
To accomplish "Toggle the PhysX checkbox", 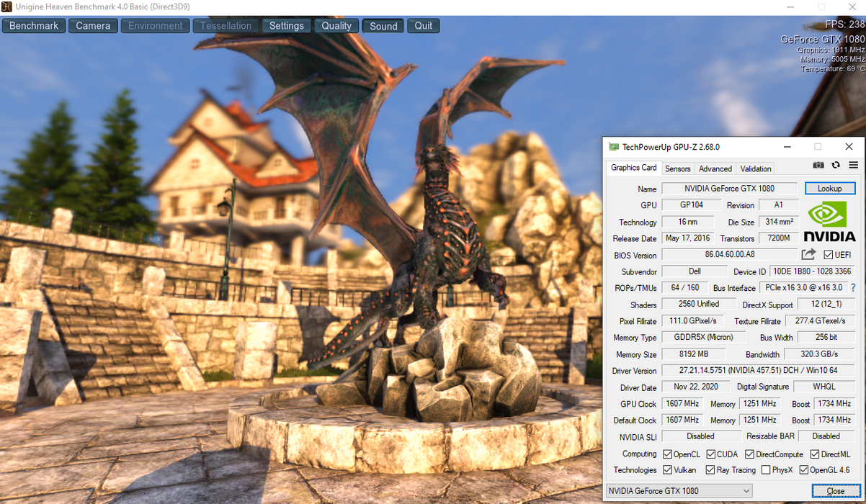I will (x=766, y=470).
